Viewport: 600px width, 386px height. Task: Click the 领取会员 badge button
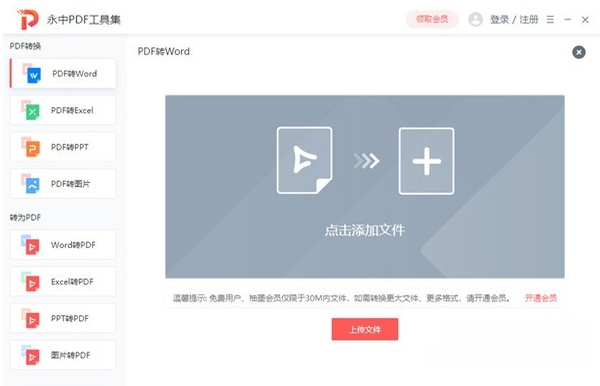pos(432,19)
